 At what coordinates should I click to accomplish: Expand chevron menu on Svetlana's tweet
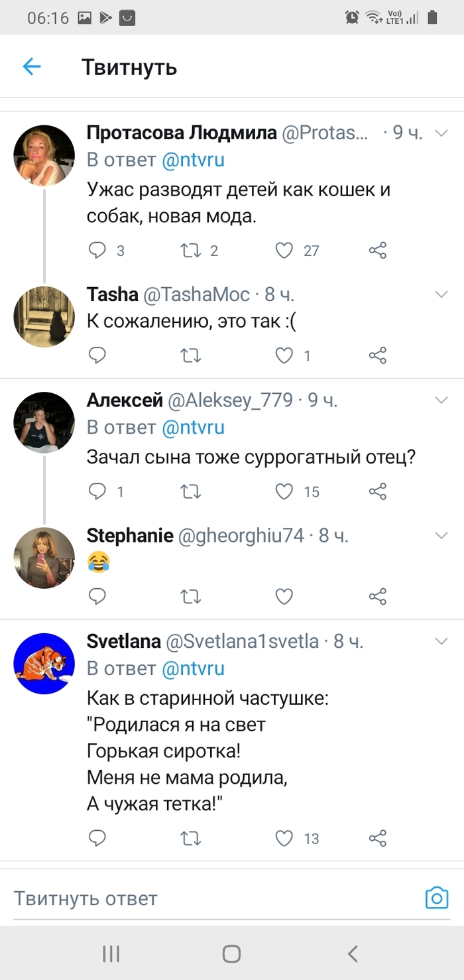tap(441, 641)
